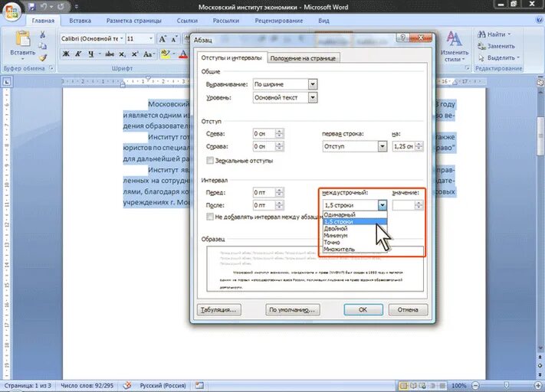Click the Paste clipboard icon

22,38
